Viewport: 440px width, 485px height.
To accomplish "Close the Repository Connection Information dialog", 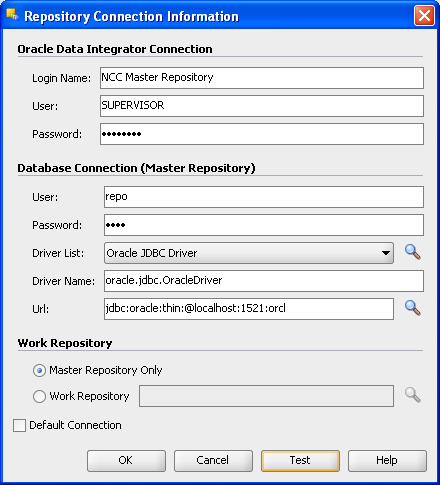I will click(424, 15).
